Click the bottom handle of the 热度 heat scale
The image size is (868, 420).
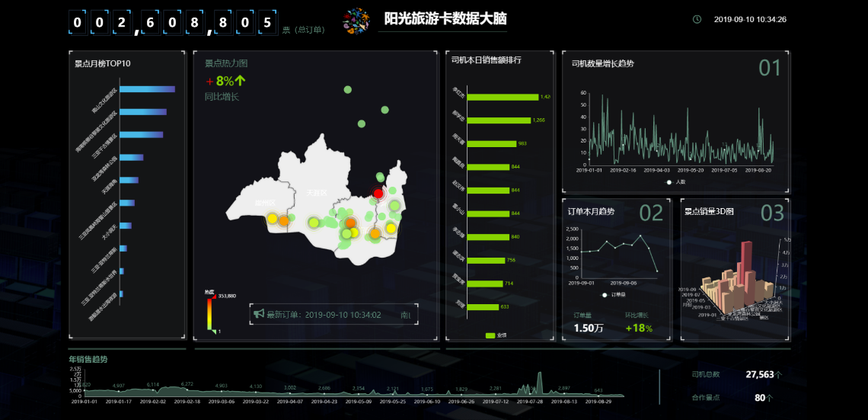212,332
